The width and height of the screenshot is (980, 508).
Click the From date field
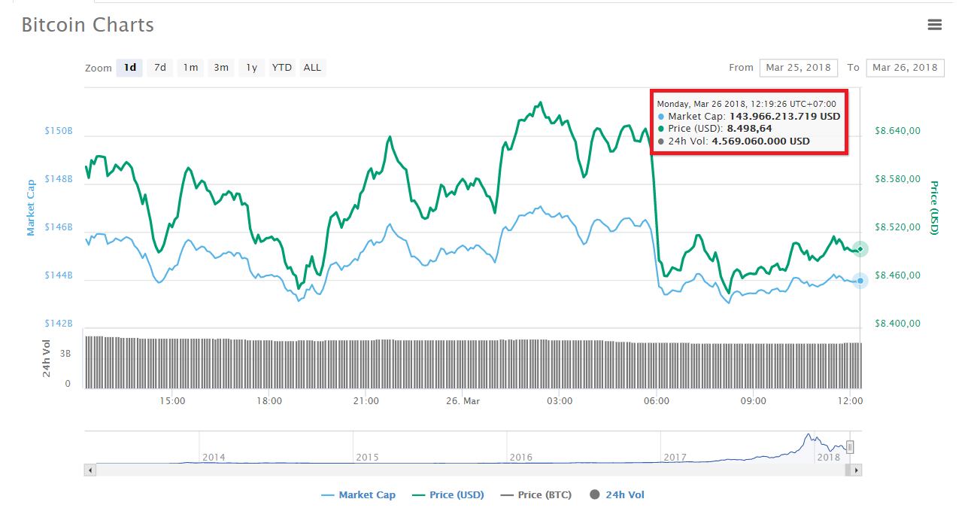tap(798, 68)
